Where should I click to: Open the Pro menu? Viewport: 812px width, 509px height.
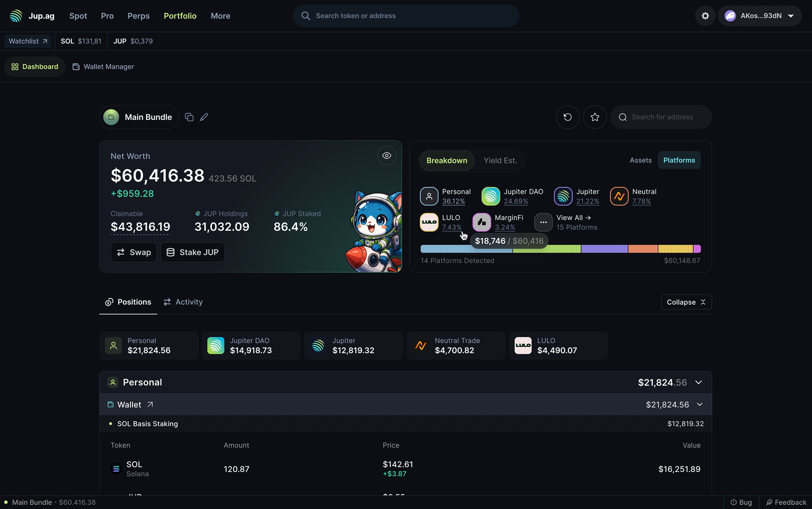pyautogui.click(x=107, y=16)
